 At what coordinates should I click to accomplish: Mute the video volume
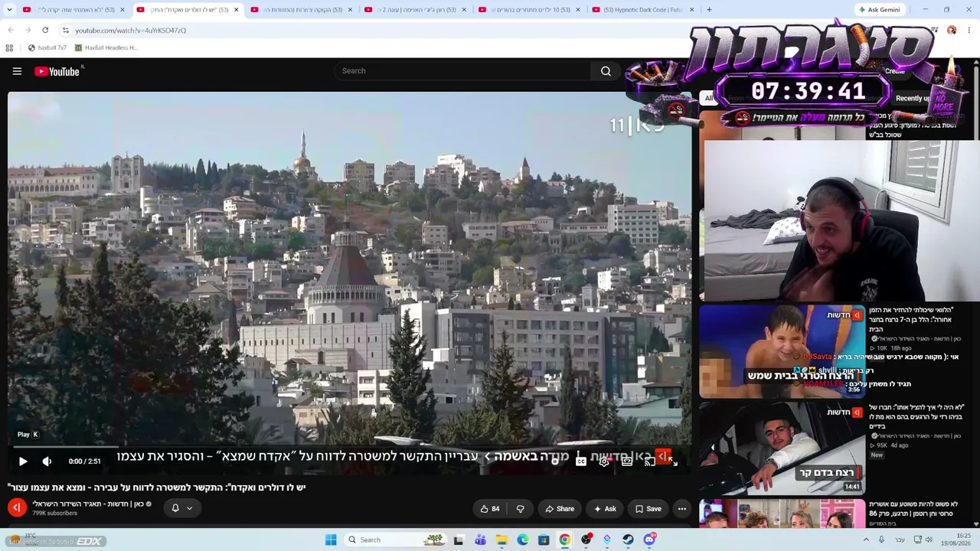tap(47, 461)
